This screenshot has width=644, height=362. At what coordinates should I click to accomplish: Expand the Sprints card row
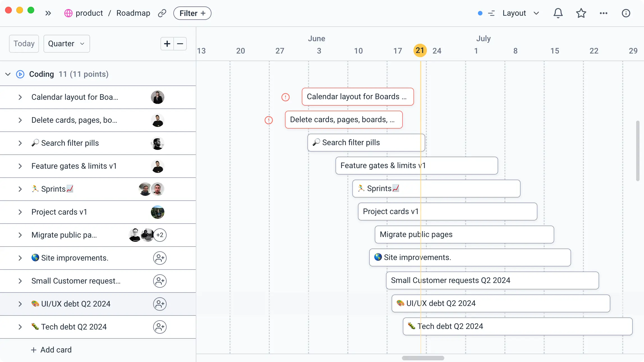point(20,189)
